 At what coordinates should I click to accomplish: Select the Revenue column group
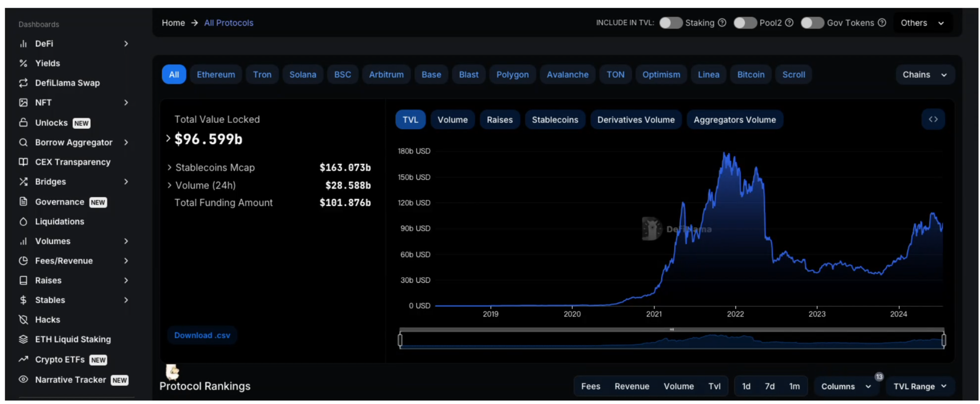coord(632,386)
